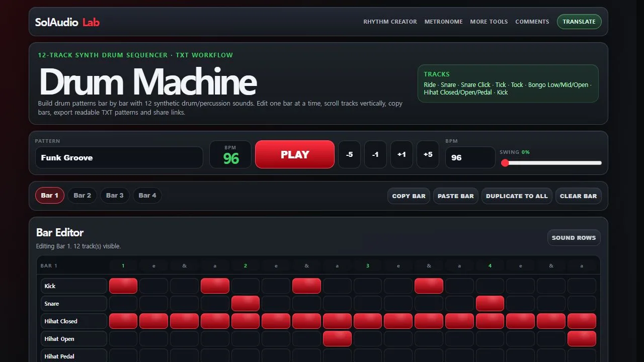This screenshot has width=644, height=362.
Task: Turn off Hihat Open step on 'a' of beat 2
Action: [x=337, y=339]
